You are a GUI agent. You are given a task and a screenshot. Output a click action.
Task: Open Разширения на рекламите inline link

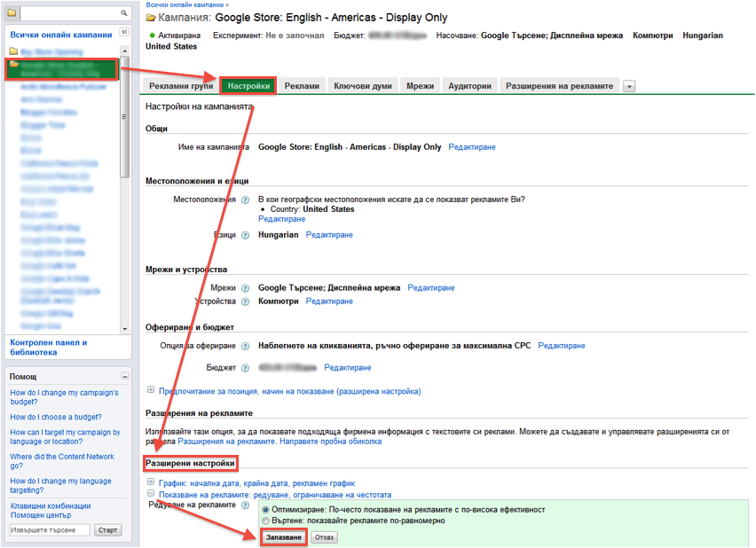[x=226, y=442]
